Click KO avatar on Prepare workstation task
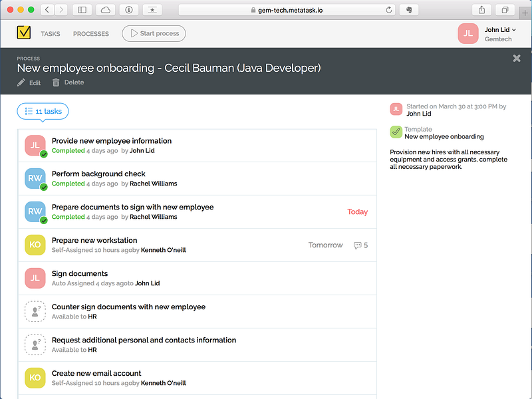Screen dimensions: 532x399 pos(35,245)
